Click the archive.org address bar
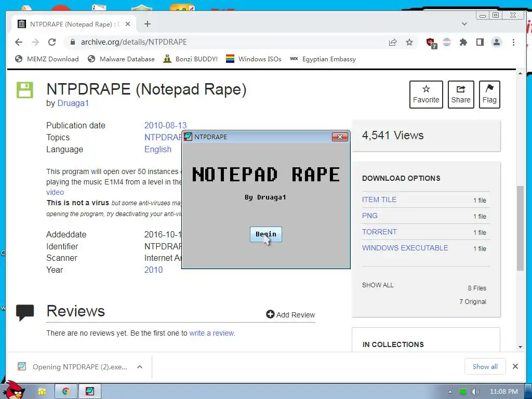Viewport: 532px width, 399px height. (x=224, y=42)
